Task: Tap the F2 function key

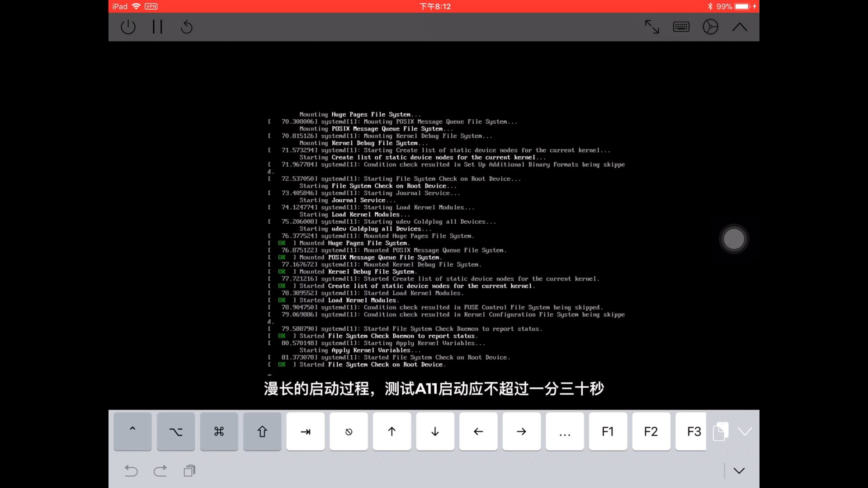Action: tap(651, 432)
